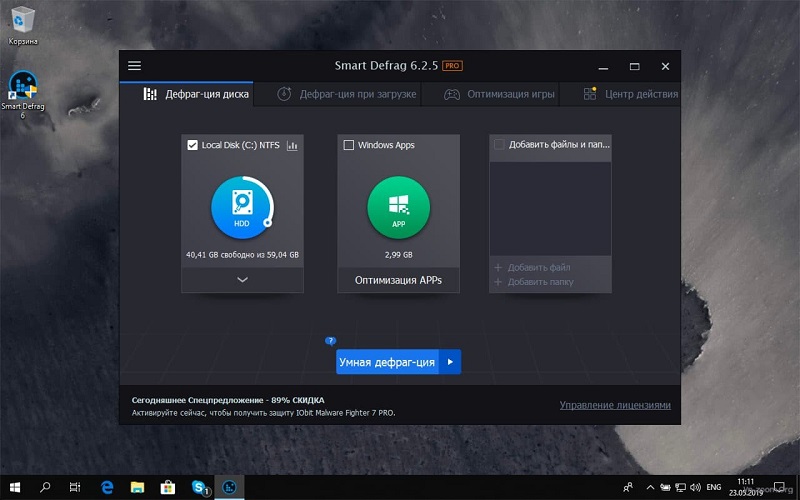Open Центр действия tab
This screenshot has width=800, height=500.
(x=620, y=94)
